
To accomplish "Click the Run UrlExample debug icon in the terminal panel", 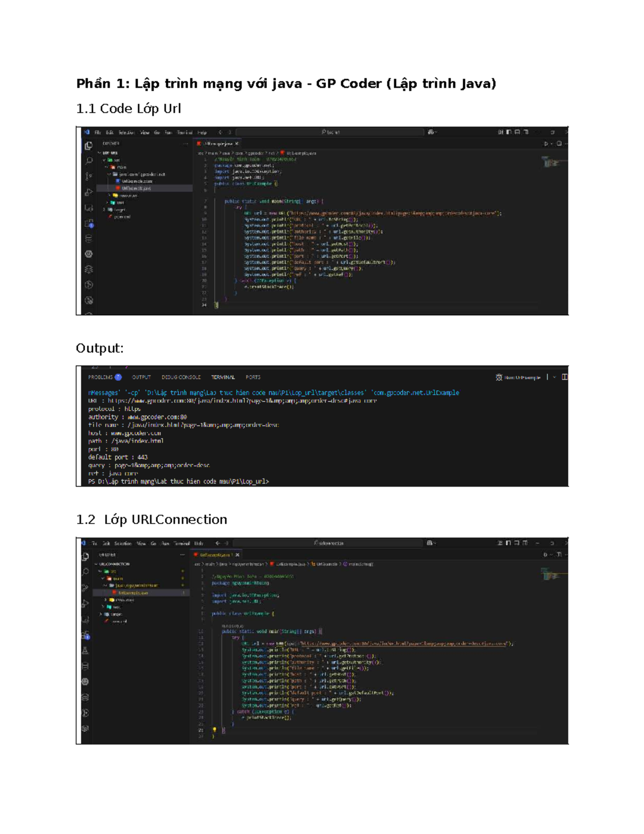I will pyautogui.click(x=499, y=378).
